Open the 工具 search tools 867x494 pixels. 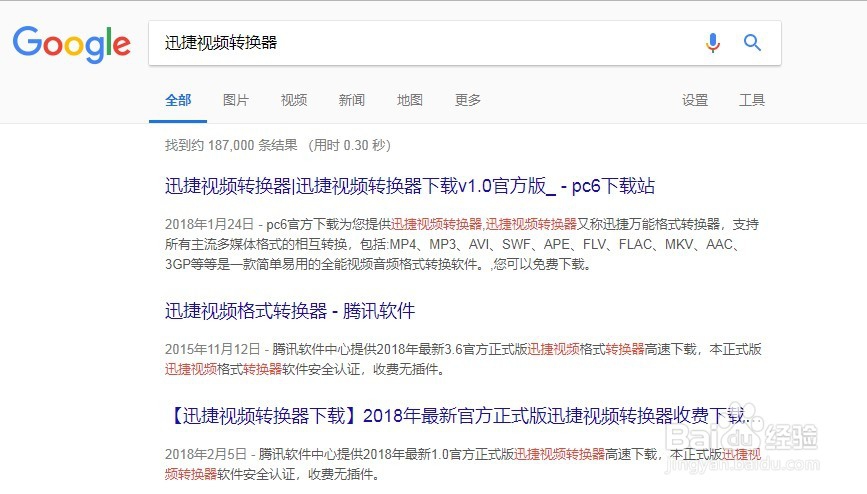(752, 100)
